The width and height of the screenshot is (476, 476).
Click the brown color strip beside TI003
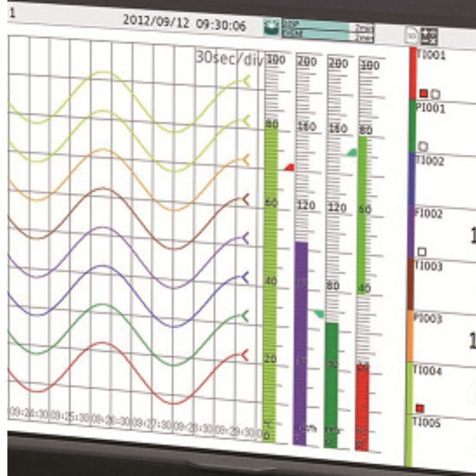tap(411, 284)
